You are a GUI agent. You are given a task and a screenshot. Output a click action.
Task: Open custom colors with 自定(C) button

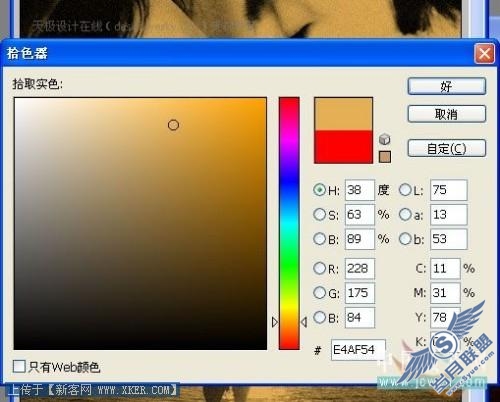pos(447,148)
